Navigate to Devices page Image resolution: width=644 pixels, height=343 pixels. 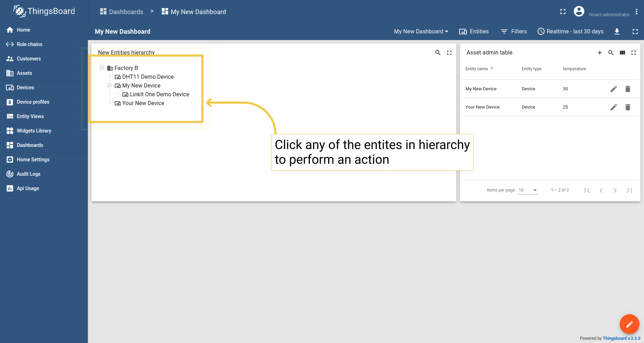(44, 88)
